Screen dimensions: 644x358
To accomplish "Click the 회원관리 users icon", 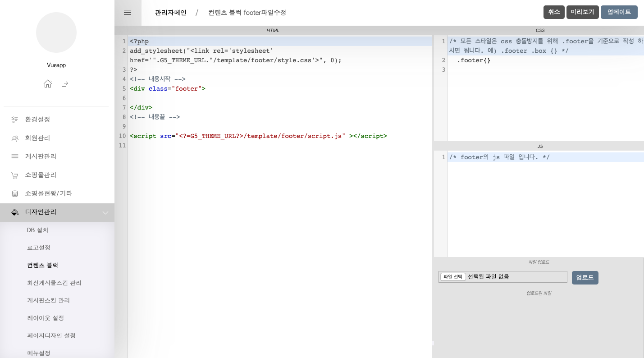I will (15, 138).
